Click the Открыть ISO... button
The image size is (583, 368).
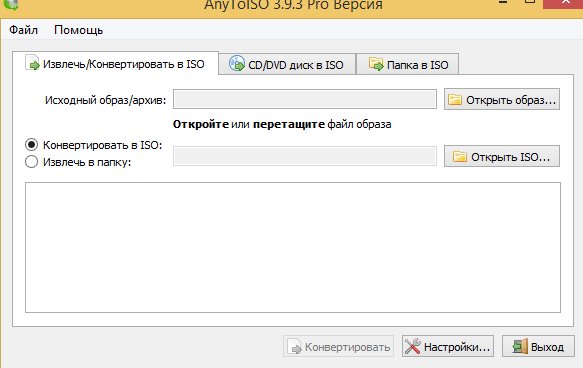(x=502, y=156)
